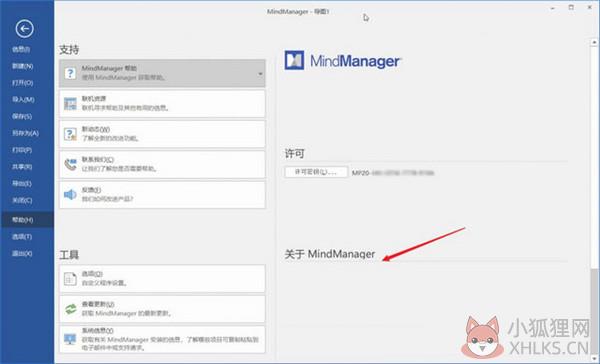Click the 联机资源 online resources icon
The height and width of the screenshot is (364, 600).
pos(70,104)
